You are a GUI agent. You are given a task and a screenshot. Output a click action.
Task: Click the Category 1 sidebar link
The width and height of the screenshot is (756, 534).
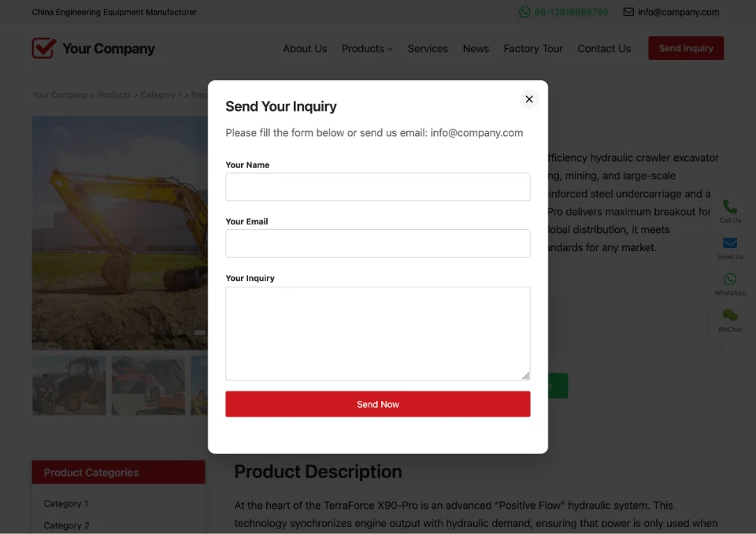pyautogui.click(x=66, y=503)
